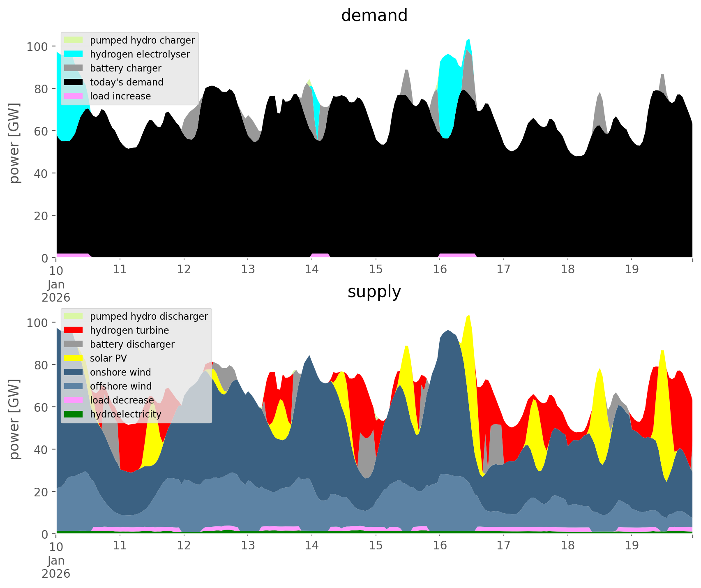Click the day 17 tick on supply chart x-axis

[503, 546]
